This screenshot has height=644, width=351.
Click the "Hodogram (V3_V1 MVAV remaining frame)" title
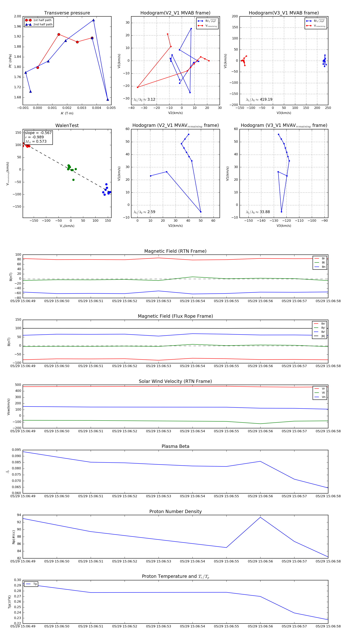(284, 125)
